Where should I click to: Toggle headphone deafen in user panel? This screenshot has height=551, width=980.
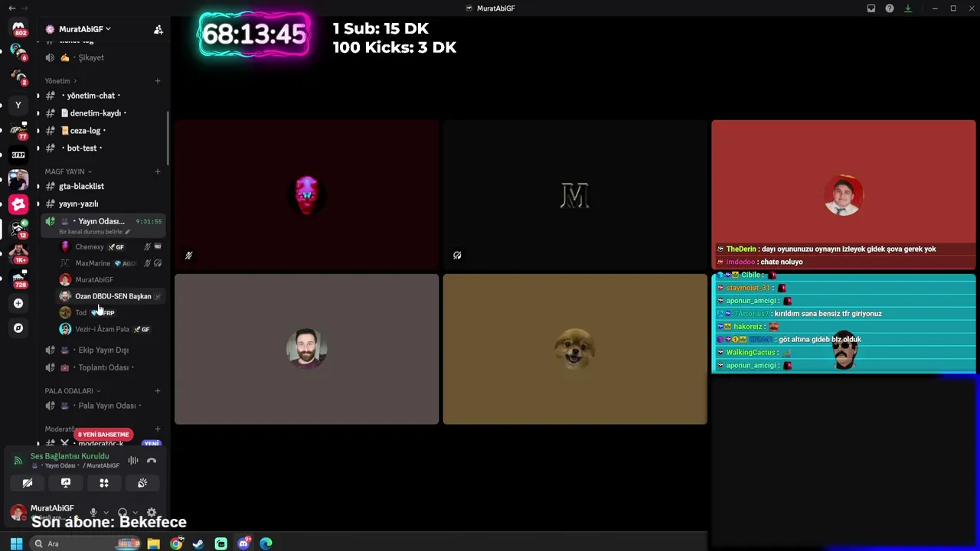click(122, 513)
